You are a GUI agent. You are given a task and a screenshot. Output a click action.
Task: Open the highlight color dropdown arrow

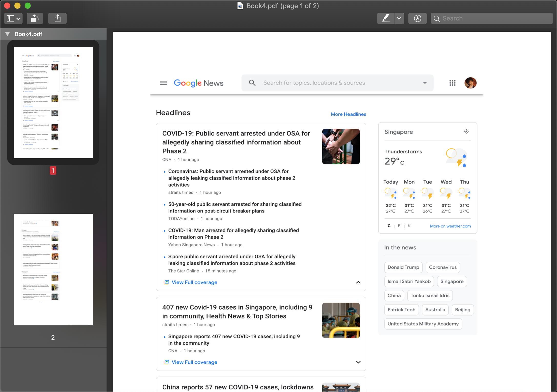[x=399, y=18]
